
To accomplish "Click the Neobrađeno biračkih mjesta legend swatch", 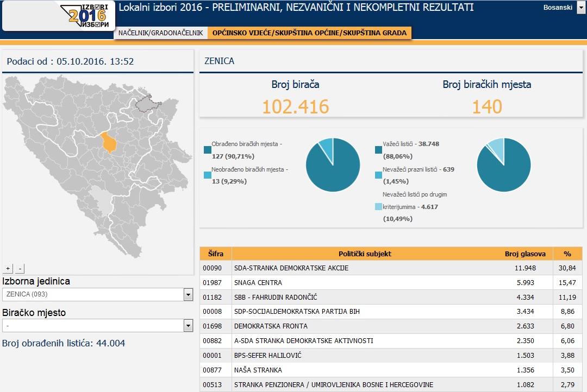I will coord(208,175).
